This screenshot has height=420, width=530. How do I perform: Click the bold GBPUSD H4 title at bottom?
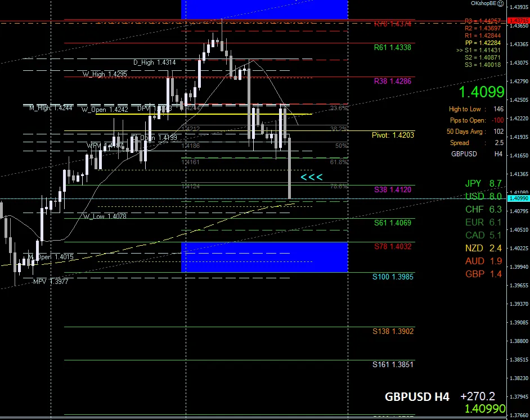coord(417,397)
